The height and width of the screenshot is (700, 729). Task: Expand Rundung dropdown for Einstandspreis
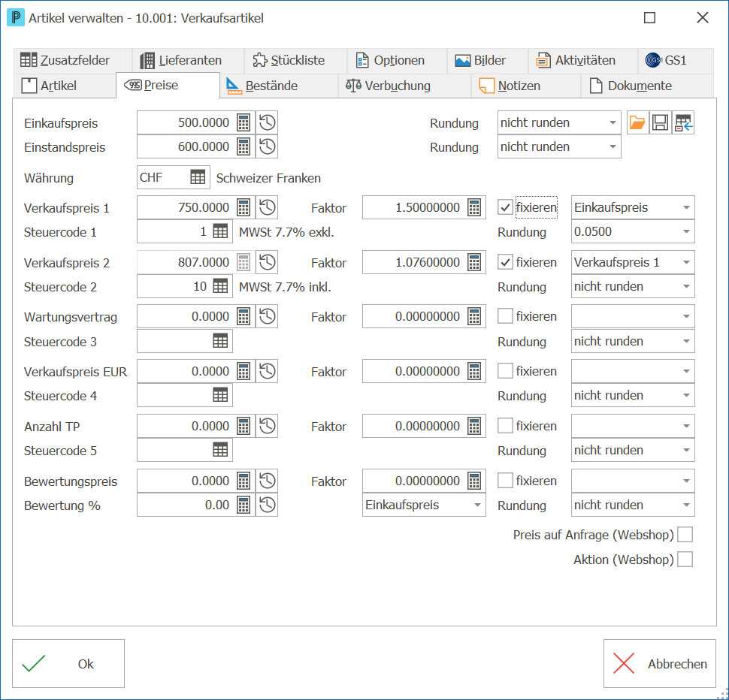(x=613, y=146)
